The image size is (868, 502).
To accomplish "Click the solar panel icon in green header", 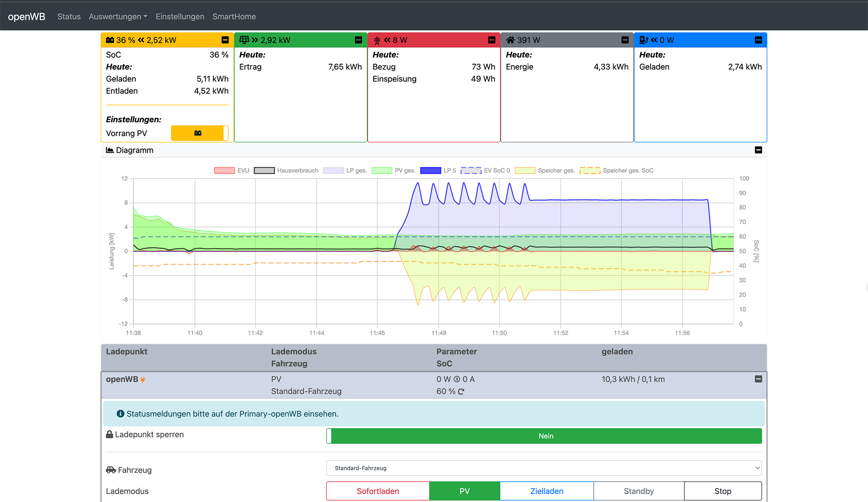I will tap(244, 40).
